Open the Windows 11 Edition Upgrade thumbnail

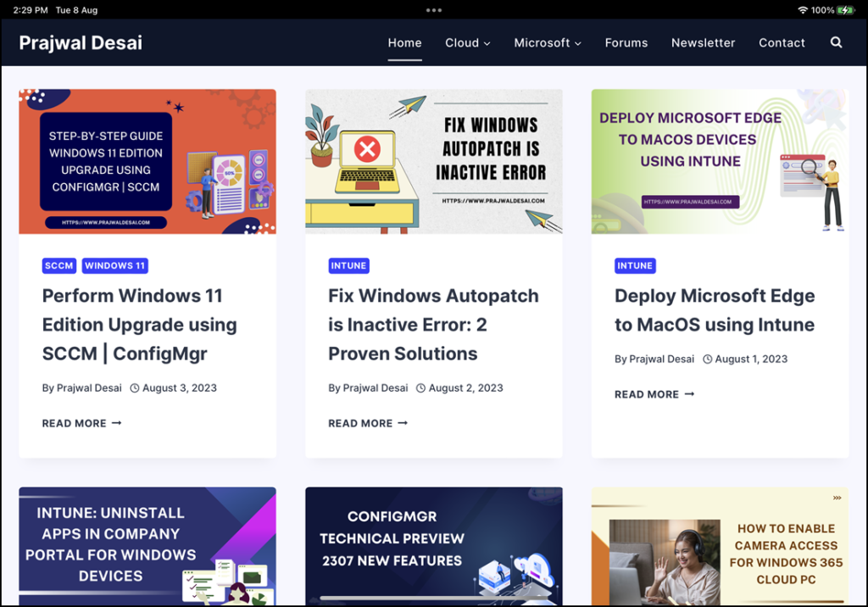147,162
